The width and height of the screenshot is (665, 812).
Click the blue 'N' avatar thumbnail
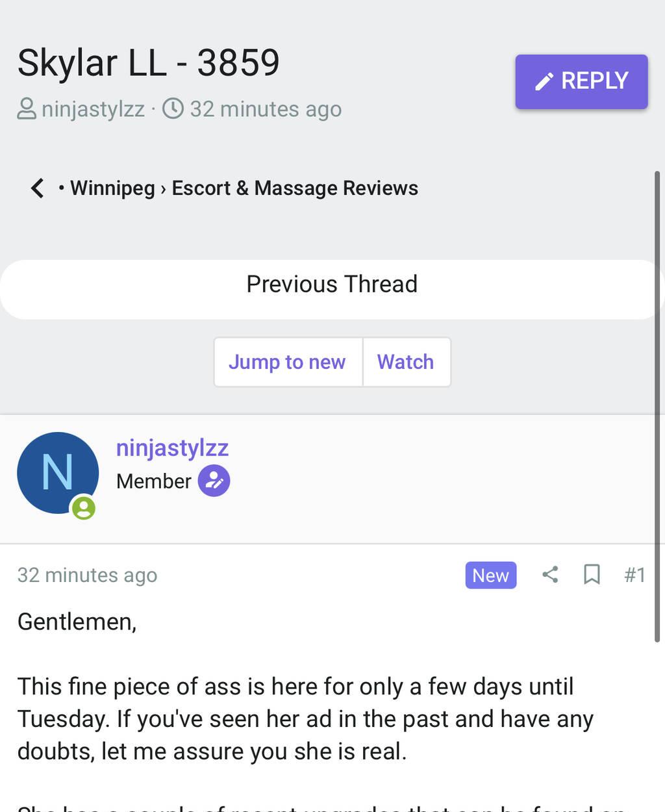[57, 472]
